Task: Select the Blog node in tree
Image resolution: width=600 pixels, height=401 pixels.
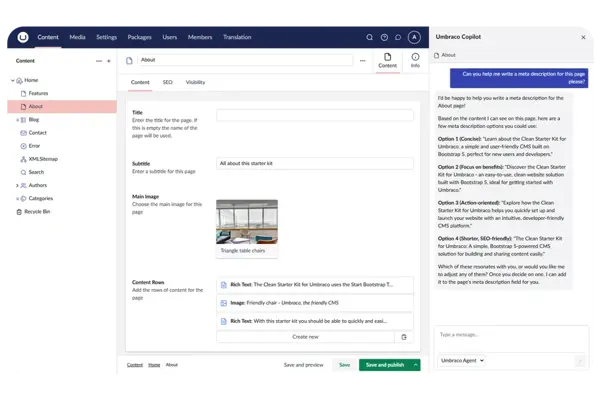Action: coord(34,120)
